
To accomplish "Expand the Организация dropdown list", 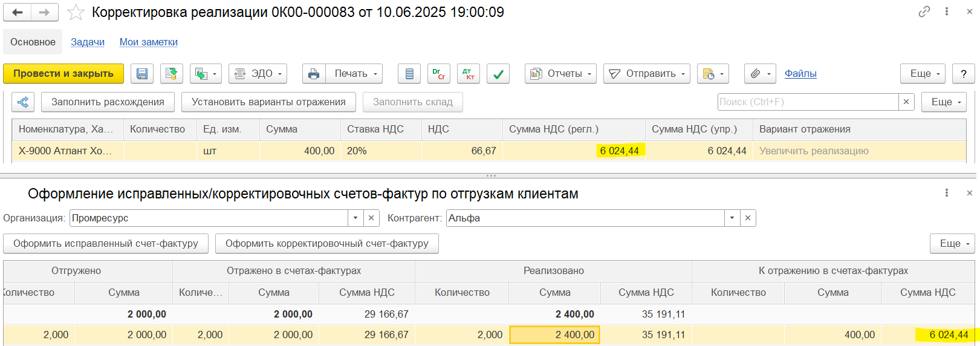I will pos(355,218).
